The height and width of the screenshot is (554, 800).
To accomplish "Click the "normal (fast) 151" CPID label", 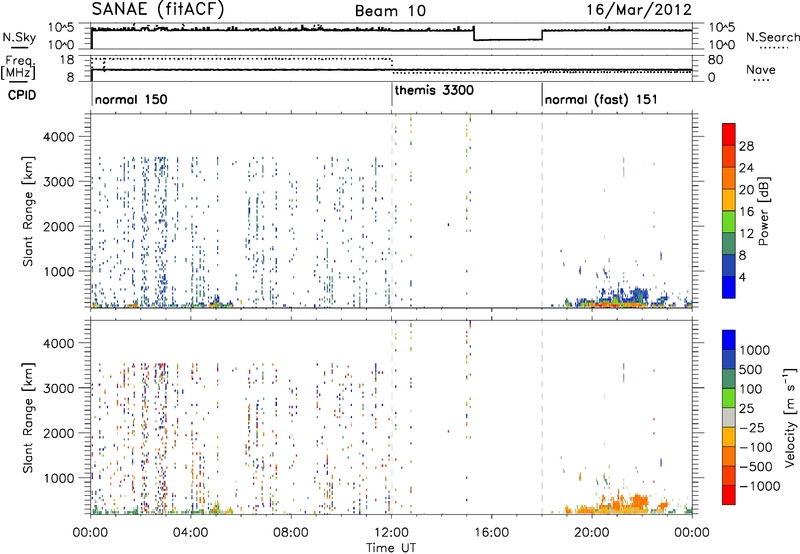I will (x=601, y=99).
